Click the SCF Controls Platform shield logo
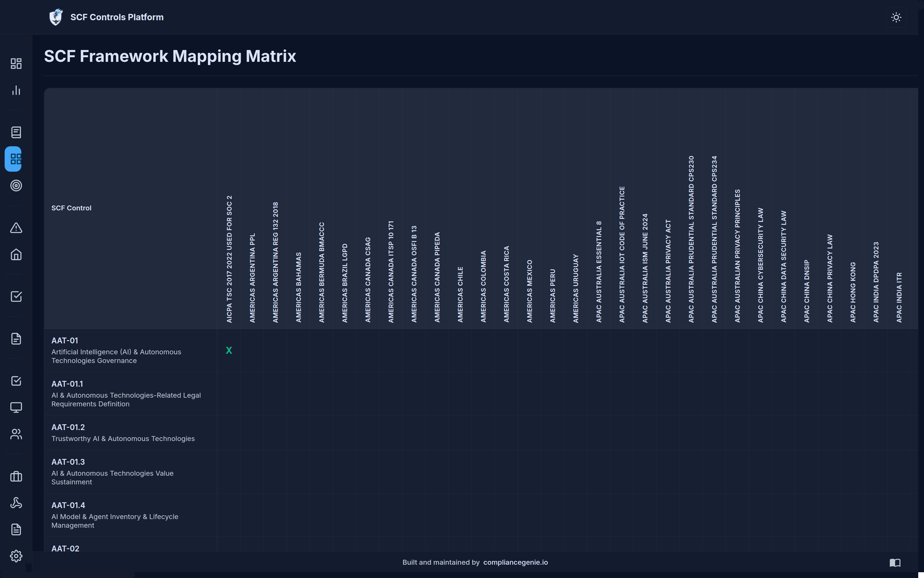924x578 pixels. click(x=56, y=17)
